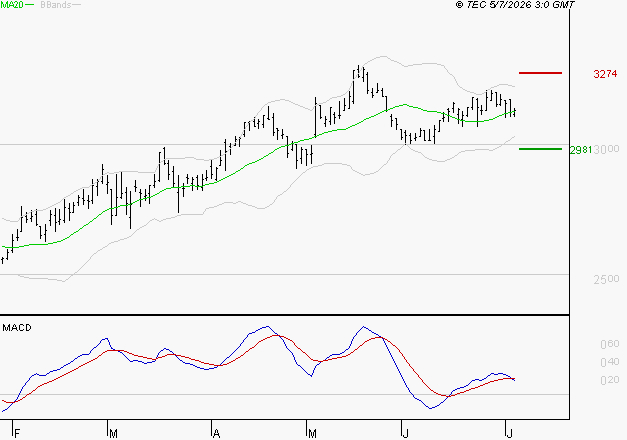This screenshot has height=440, width=627.
Task: Click the first M month marker
Action: [x=113, y=433]
